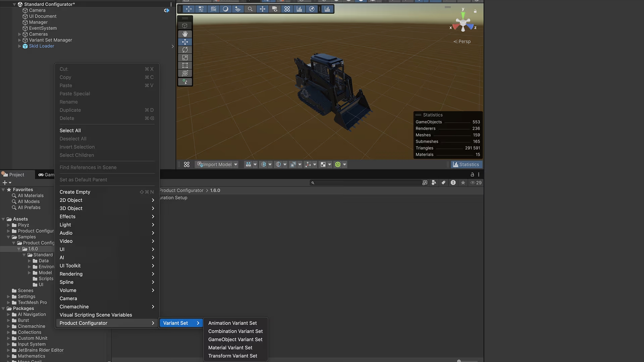The width and height of the screenshot is (644, 362).
Task: Toggle the Statistics overlay button
Action: 466,165
